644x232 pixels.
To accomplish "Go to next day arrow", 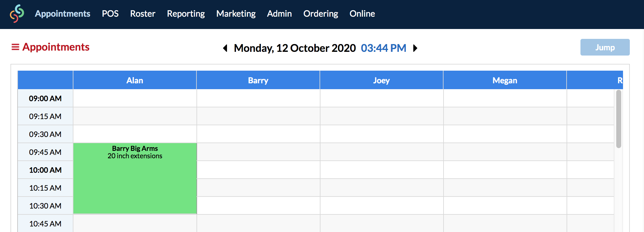I will pos(415,48).
